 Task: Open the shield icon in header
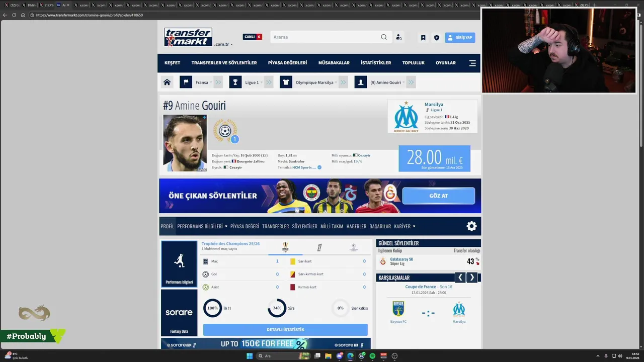coord(436,37)
